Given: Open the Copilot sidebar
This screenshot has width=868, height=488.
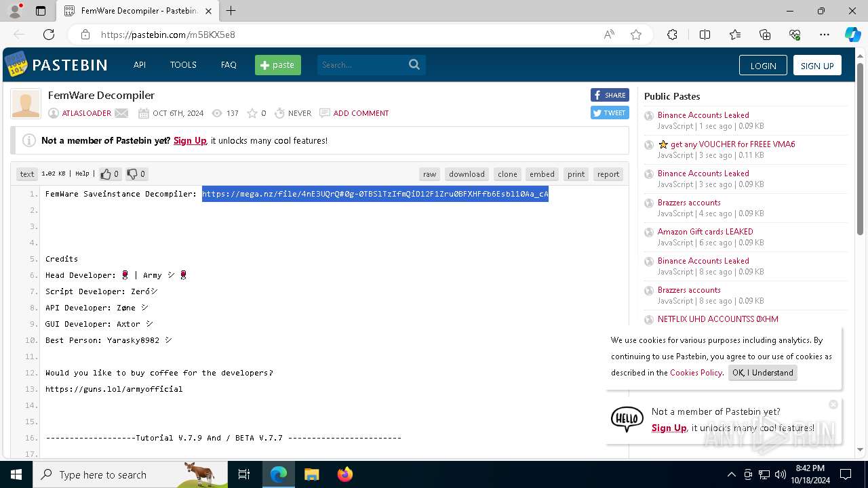Looking at the screenshot, I should point(852,35).
